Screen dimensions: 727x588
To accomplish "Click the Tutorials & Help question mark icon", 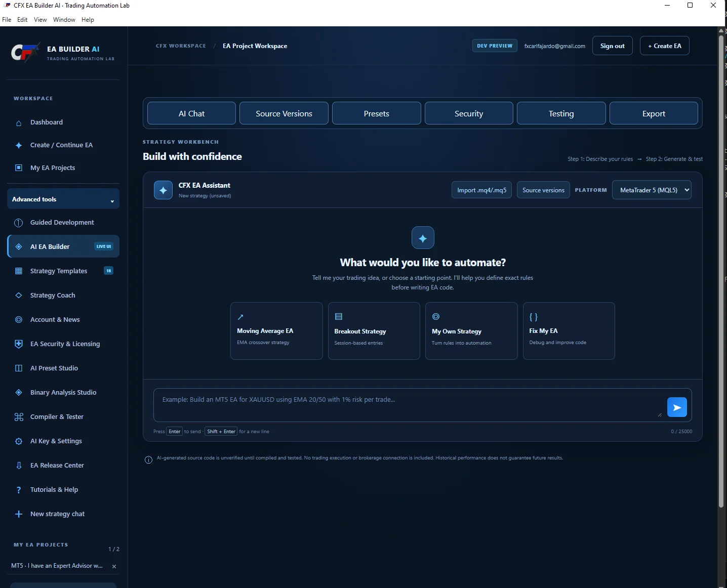I will point(19,490).
